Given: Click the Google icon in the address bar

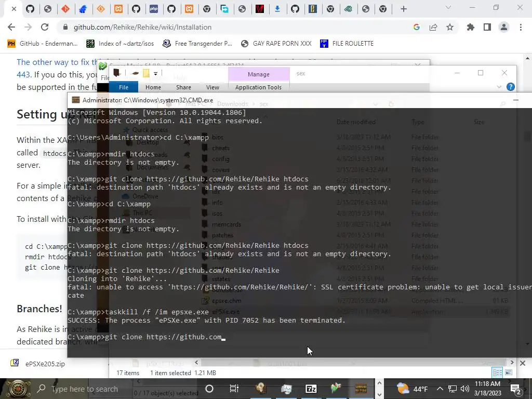Looking at the screenshot, I should (x=416, y=27).
